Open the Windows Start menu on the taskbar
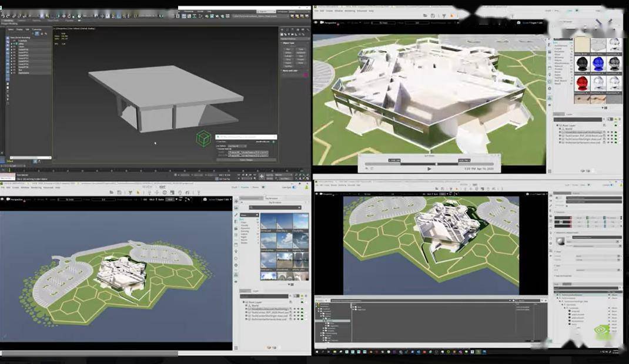 pos(317,352)
